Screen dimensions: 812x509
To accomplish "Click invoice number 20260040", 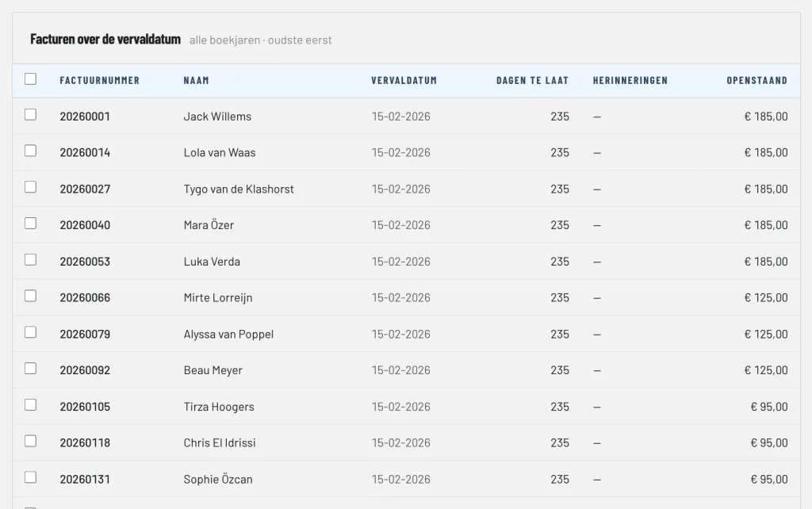I will pyautogui.click(x=85, y=225).
